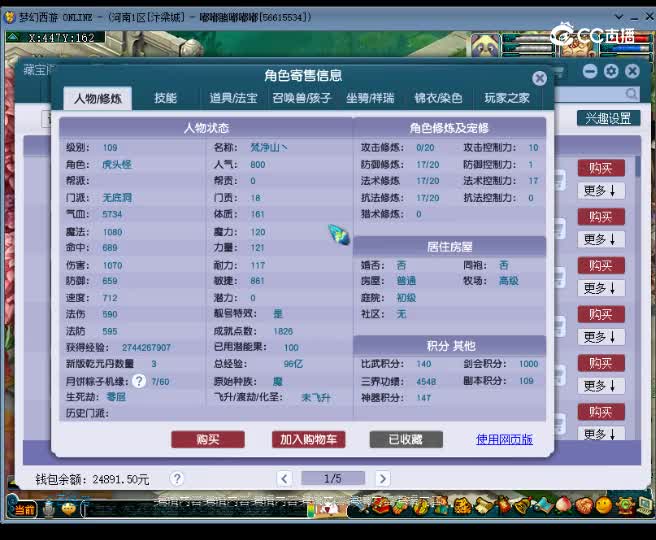Screen dimensions: 656x540
Task: Go to the next page arrow
Action: pos(382,479)
